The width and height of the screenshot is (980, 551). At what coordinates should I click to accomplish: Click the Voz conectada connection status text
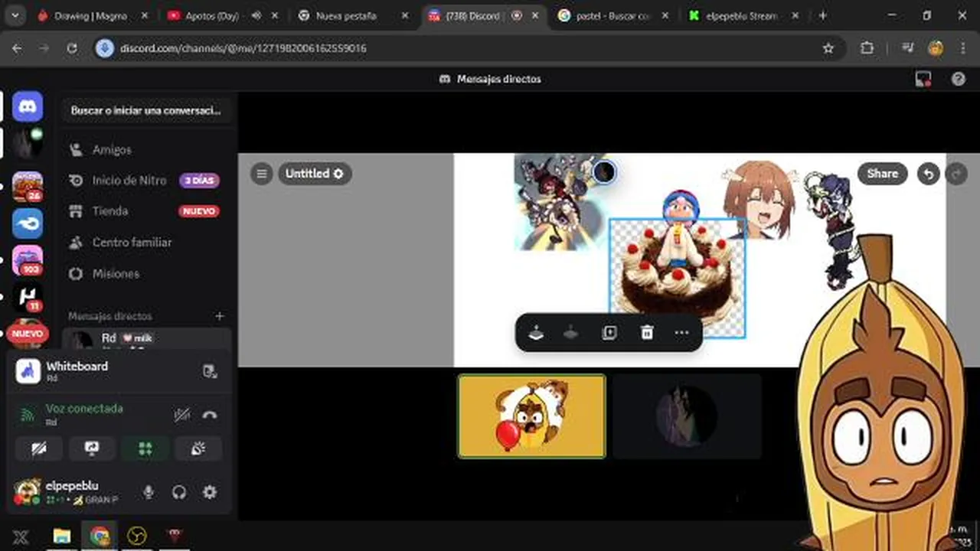pos(84,409)
